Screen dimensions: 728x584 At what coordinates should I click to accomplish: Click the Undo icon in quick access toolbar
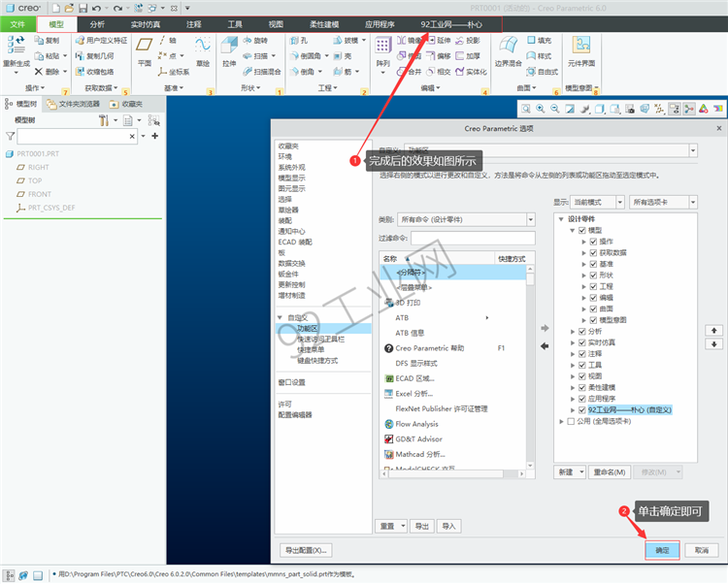click(96, 8)
